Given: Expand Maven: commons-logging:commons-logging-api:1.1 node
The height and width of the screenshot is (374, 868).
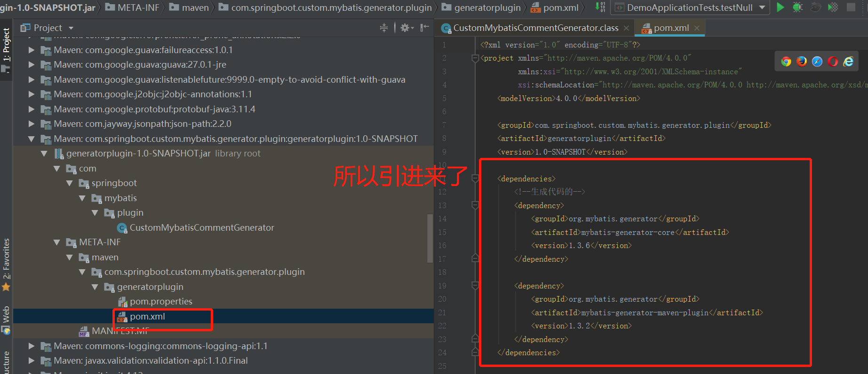Looking at the screenshot, I should click(32, 346).
